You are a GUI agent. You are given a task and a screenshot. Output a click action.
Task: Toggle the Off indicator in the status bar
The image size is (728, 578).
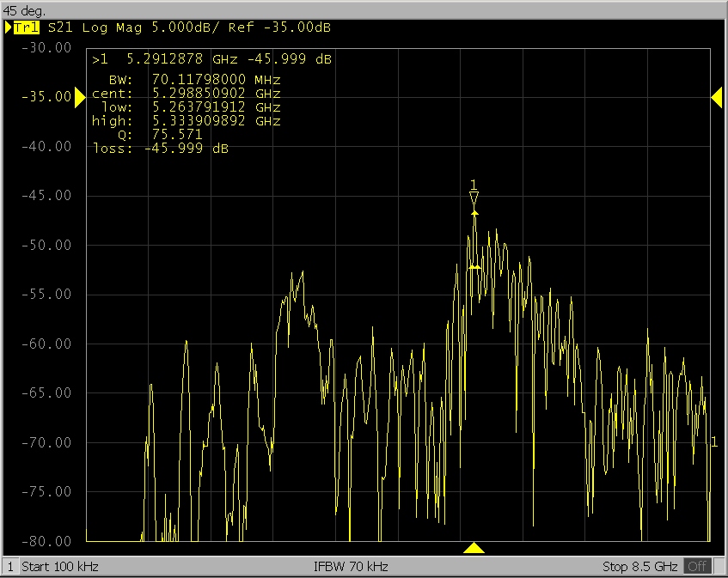[697, 567]
